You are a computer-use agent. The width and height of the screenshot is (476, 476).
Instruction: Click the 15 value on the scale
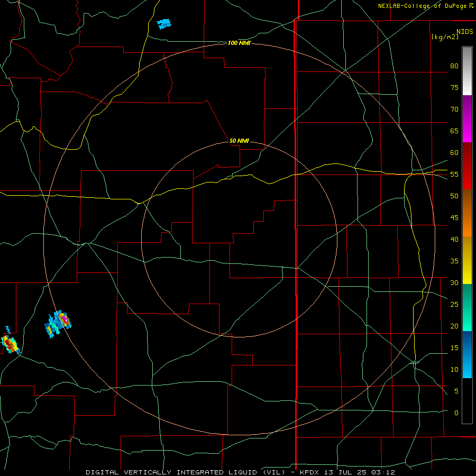coord(454,348)
